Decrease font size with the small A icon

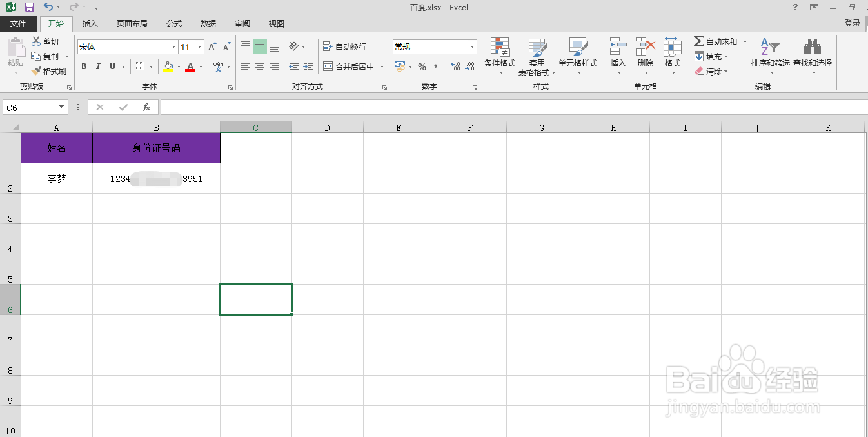click(226, 47)
